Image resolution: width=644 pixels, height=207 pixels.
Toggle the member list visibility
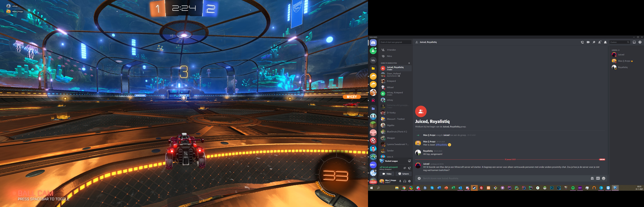point(605,42)
